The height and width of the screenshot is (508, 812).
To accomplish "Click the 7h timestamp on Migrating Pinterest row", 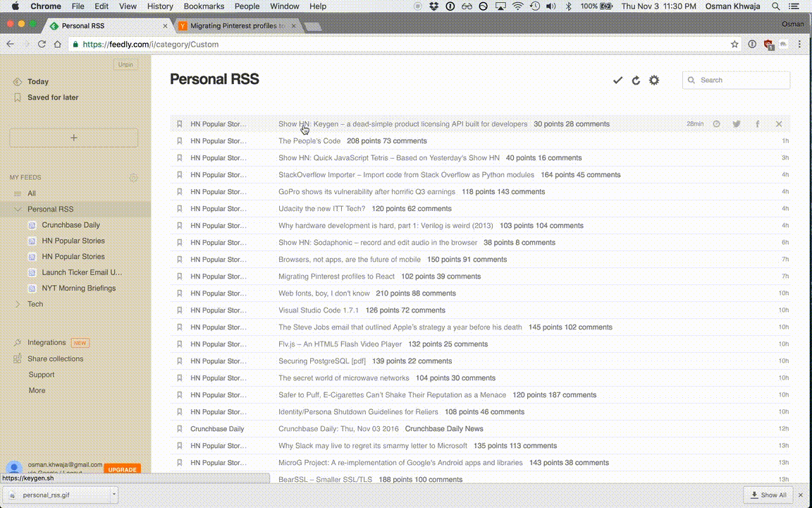I will pyautogui.click(x=785, y=277).
